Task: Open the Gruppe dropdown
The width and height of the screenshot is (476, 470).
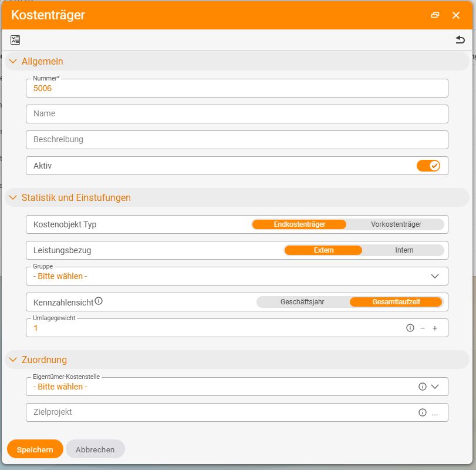Action: point(237,276)
